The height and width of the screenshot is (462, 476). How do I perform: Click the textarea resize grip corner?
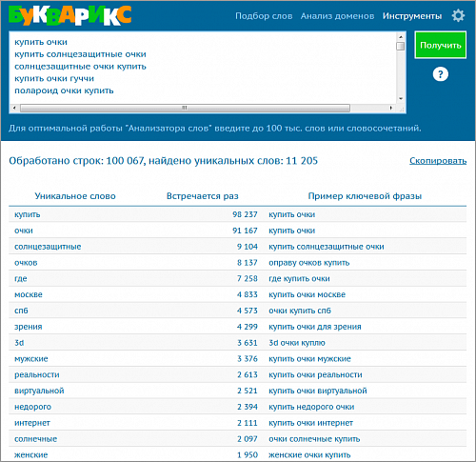(401, 109)
